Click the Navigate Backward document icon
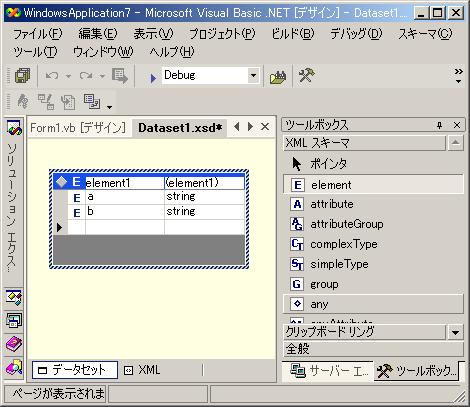Screen dimensions: 470x407 coord(120,76)
